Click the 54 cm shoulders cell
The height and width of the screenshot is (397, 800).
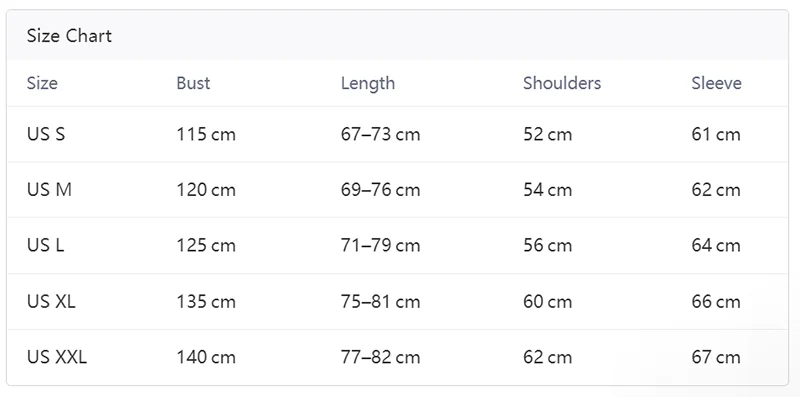[x=547, y=190]
